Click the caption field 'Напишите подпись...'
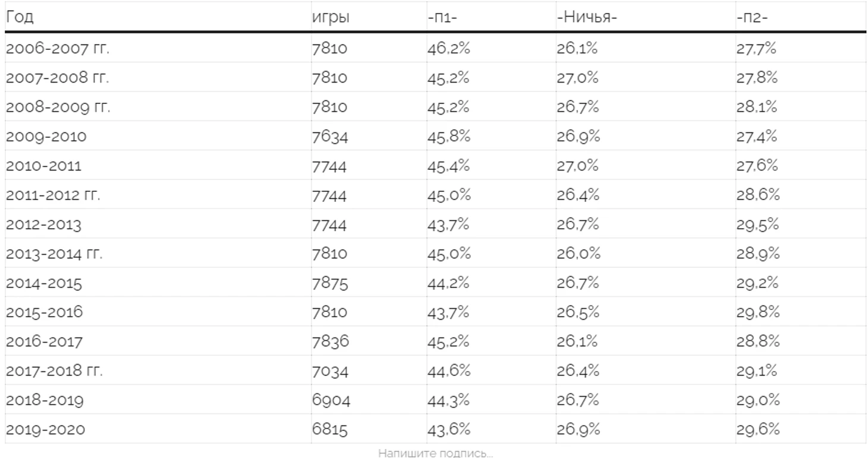The height and width of the screenshot is (458, 868). point(435,454)
